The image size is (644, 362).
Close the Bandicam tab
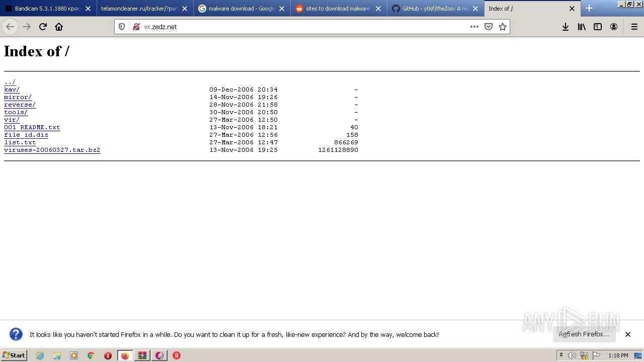(88, 9)
